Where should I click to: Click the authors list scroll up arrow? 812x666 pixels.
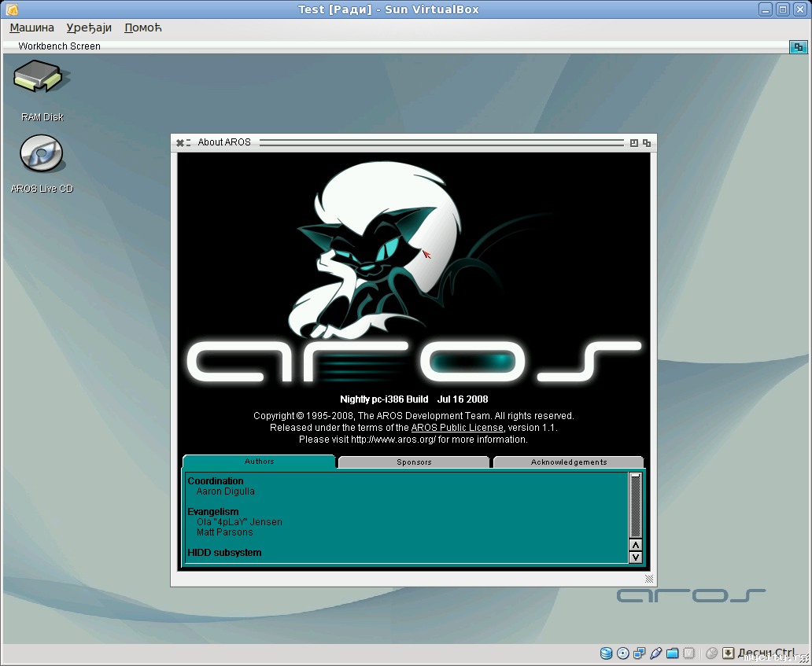click(636, 545)
